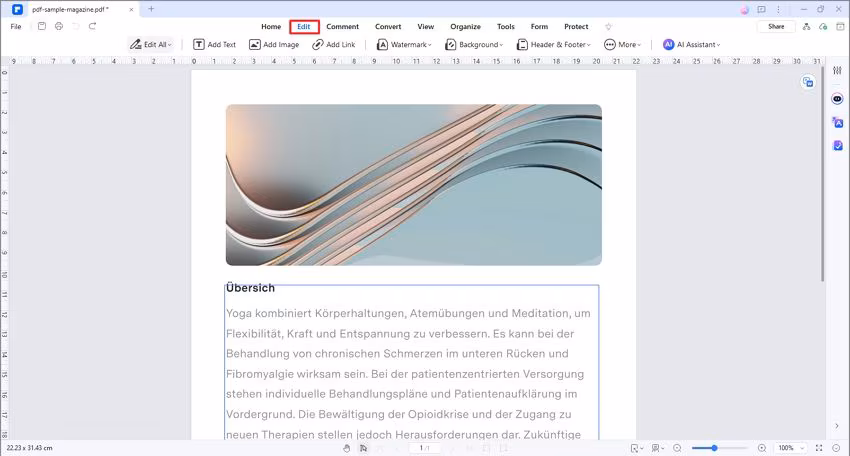Click the vertical scrollbar thumb

point(822,174)
